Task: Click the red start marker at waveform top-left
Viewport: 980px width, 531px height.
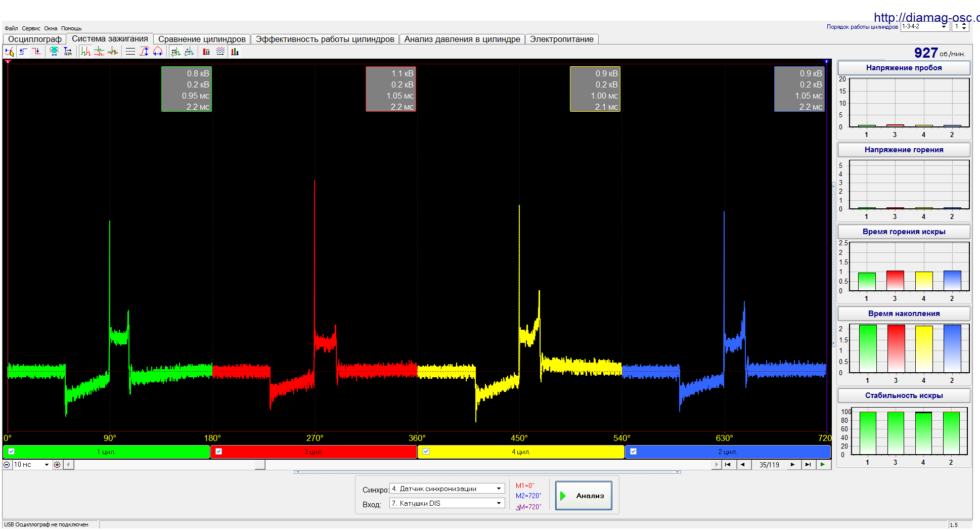Action: (8, 62)
